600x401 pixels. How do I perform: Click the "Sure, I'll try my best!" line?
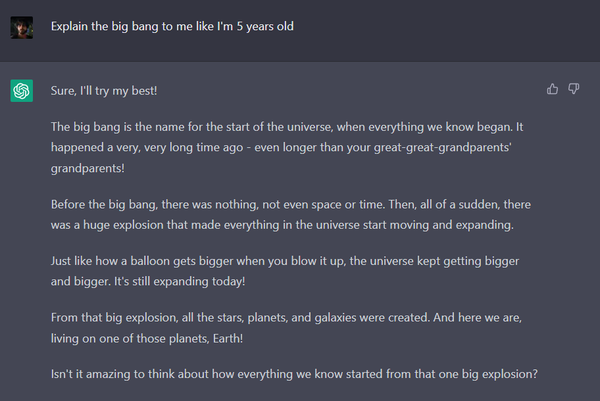tap(105, 91)
